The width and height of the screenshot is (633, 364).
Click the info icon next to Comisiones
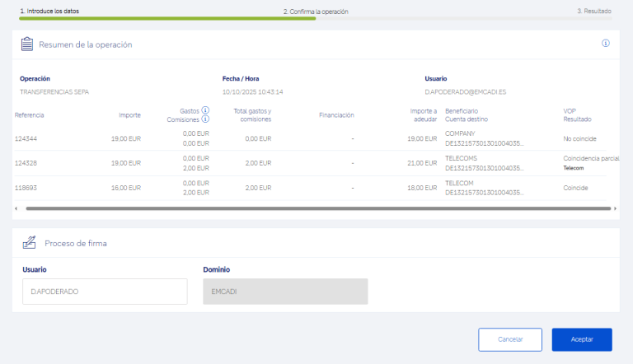tap(205, 119)
